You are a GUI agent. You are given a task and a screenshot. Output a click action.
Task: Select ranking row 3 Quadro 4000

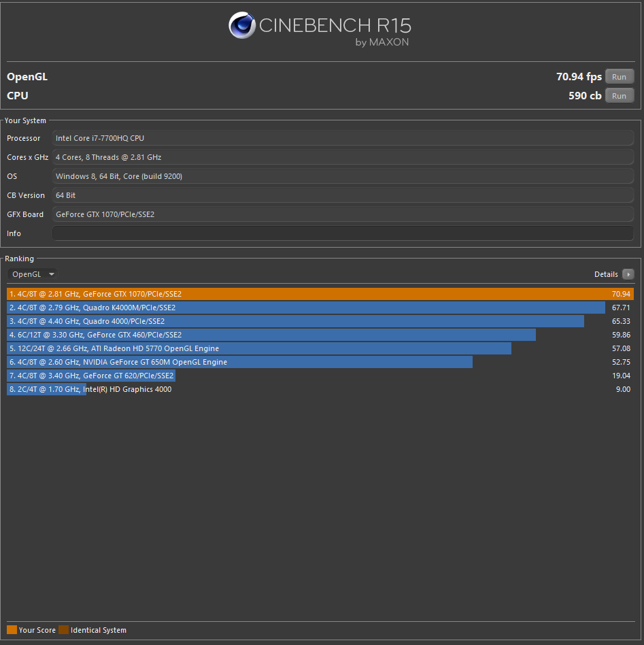(320, 321)
